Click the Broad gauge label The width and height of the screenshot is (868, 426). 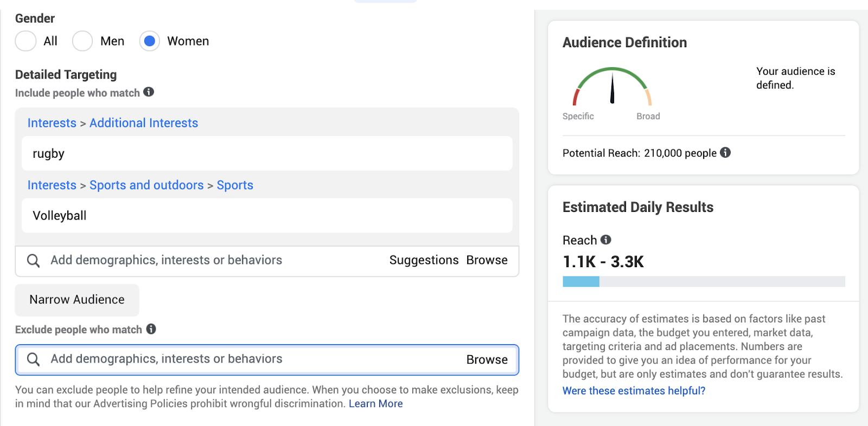pyautogui.click(x=648, y=116)
